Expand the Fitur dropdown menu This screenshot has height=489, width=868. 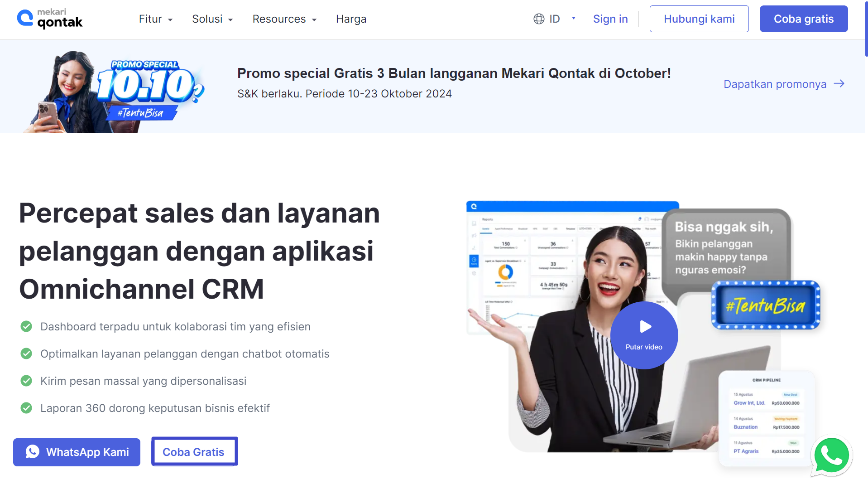coord(155,19)
